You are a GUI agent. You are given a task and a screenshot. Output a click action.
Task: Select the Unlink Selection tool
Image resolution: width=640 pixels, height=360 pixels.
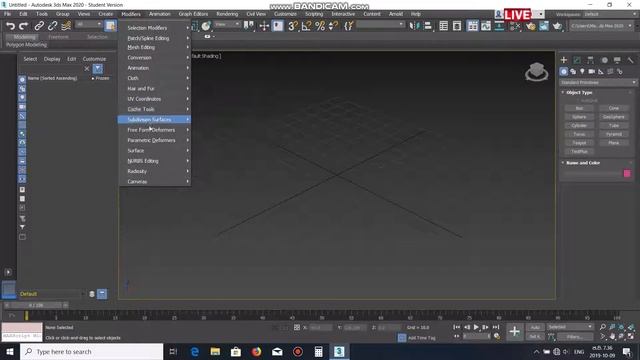coord(52,26)
